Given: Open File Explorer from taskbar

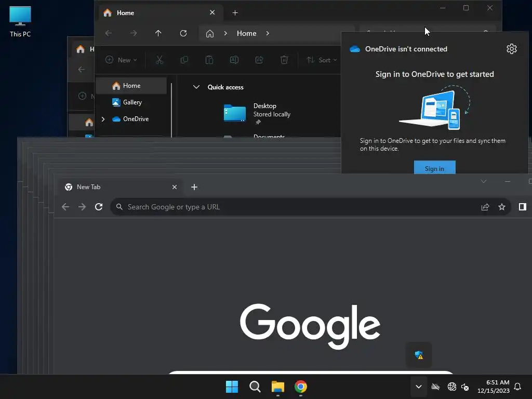Looking at the screenshot, I should 278,387.
